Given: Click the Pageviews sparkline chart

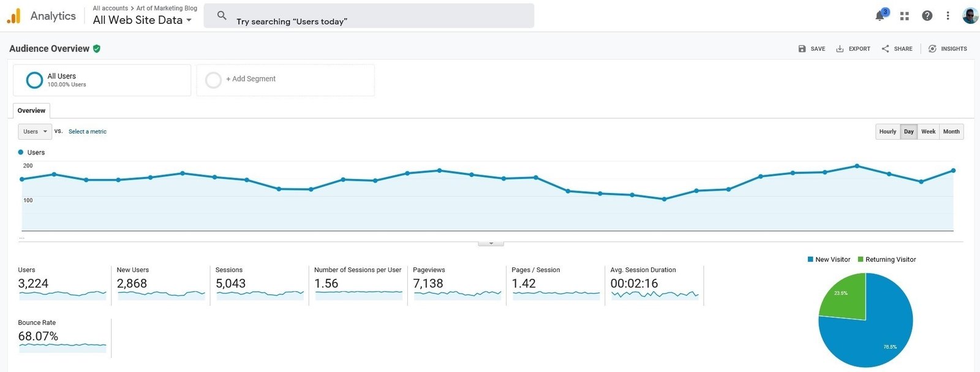Looking at the screenshot, I should pyautogui.click(x=458, y=295).
